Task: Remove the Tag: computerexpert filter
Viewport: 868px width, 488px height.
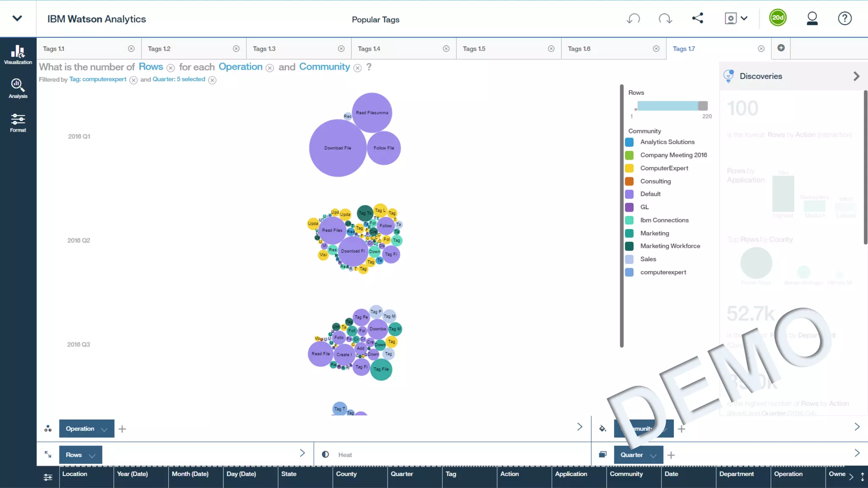Action: tap(134, 80)
